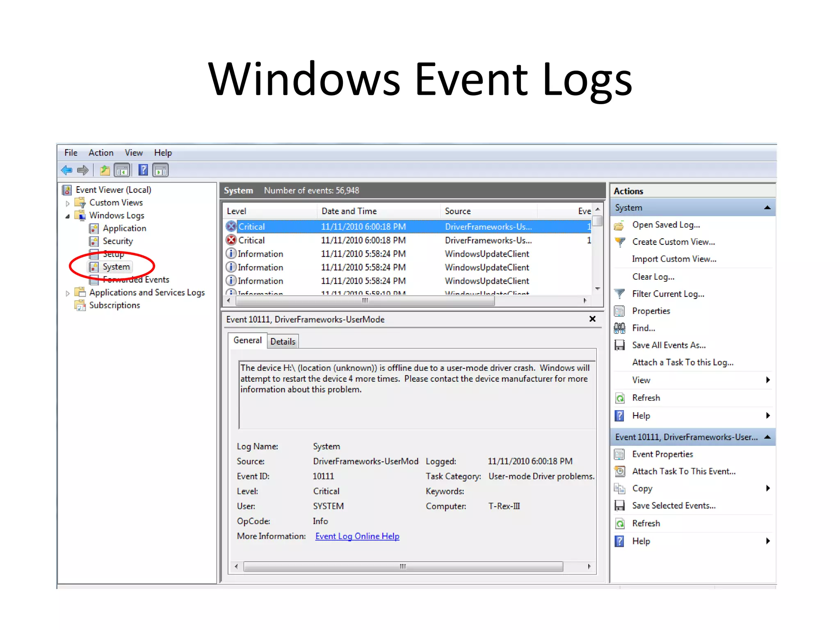
Task: Select first Information event at 5:58:24 PM
Action: click(408, 254)
